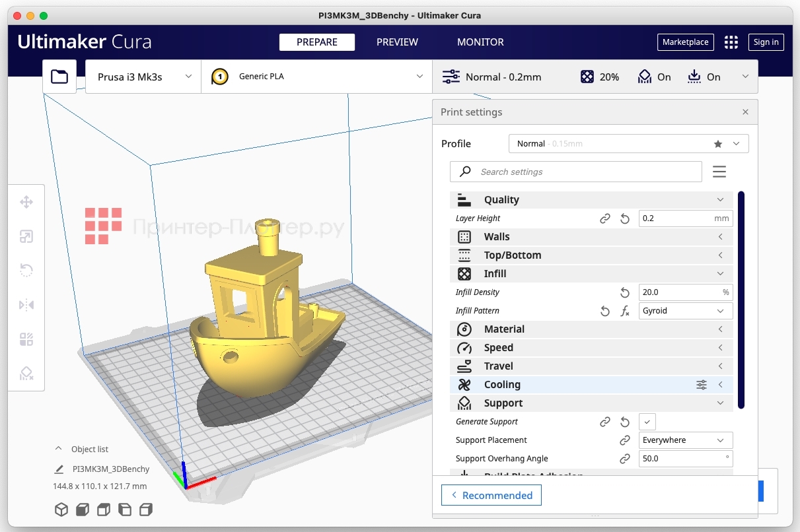800x532 pixels.
Task: Switch to Recommended print settings
Action: (x=491, y=495)
